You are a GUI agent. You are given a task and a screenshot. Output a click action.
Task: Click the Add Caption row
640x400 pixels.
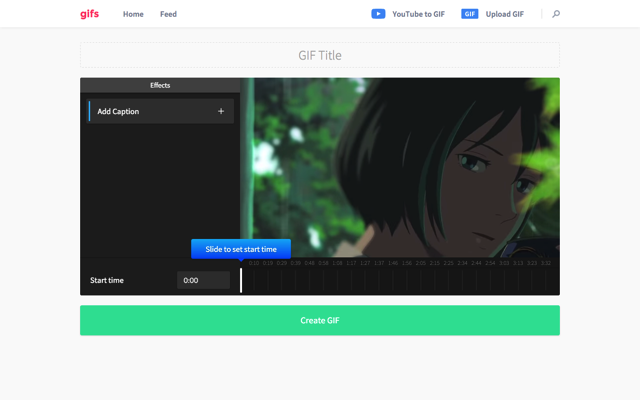pyautogui.click(x=161, y=111)
